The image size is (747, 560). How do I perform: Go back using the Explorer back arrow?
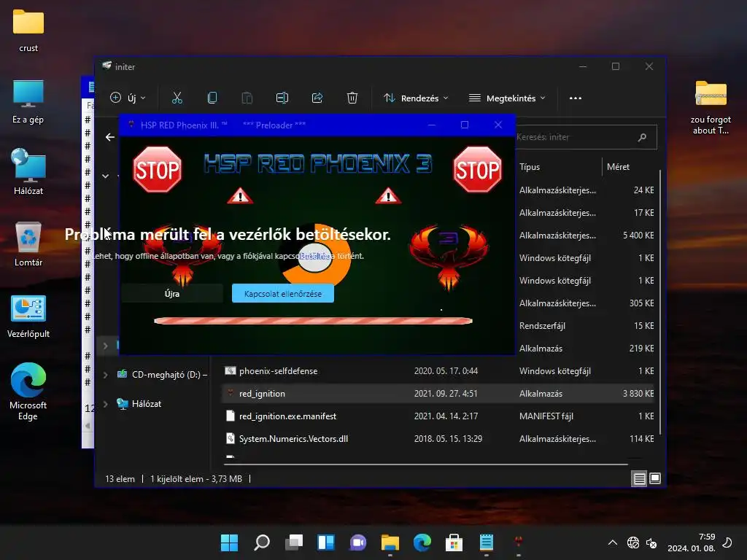tap(110, 137)
